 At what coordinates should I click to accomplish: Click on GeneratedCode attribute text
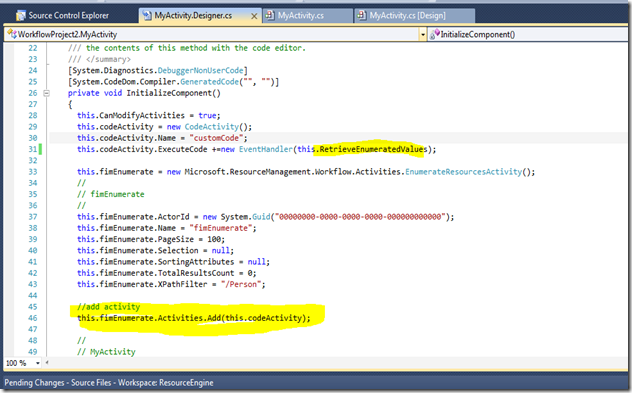210,82
